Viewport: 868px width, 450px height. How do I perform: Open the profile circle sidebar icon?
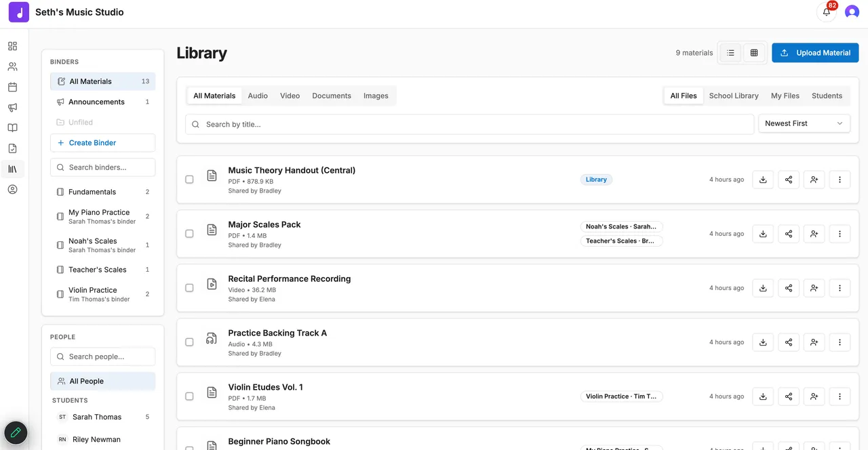12,189
